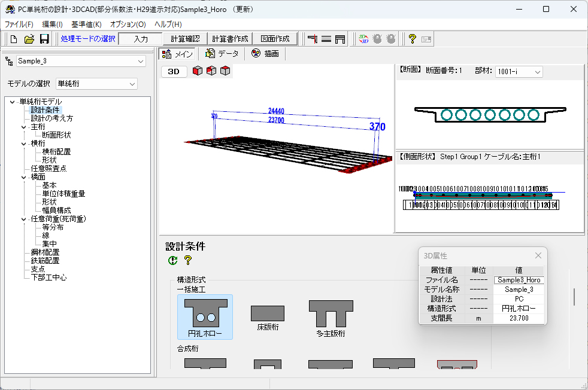
Task: Select the third cube view icon
Action: click(225, 71)
